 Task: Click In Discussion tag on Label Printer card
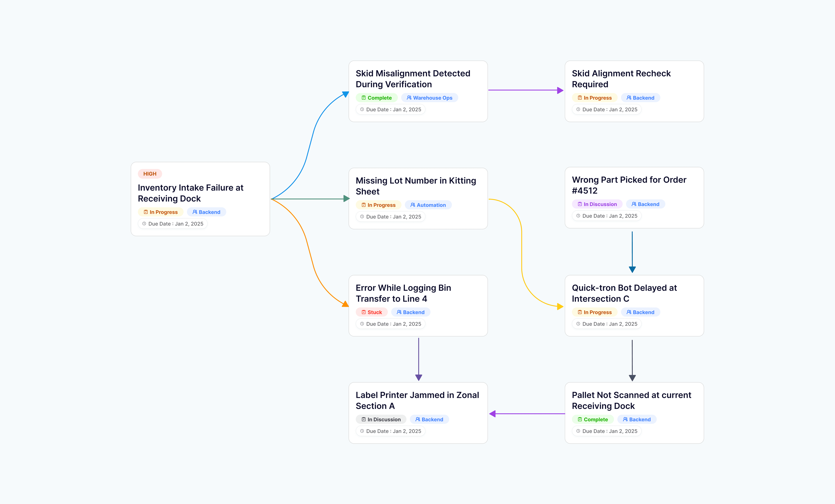pyautogui.click(x=381, y=419)
